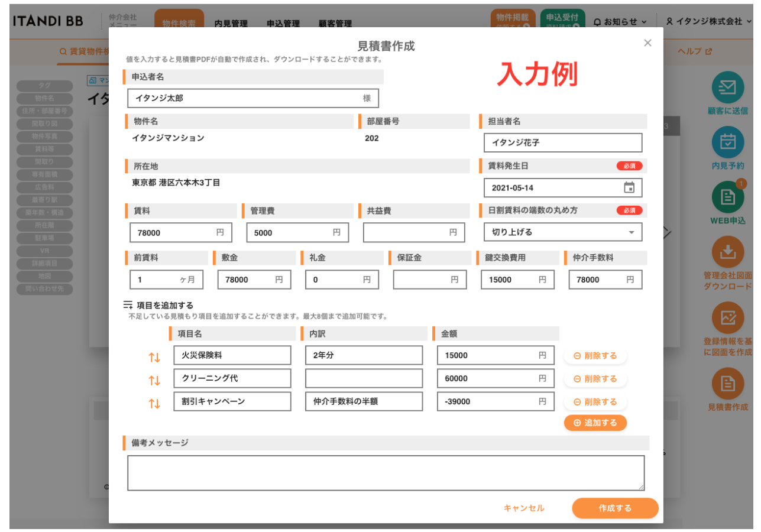The width and height of the screenshot is (761, 532).
Task: Go to 内見管理 menu
Action: pos(231,24)
